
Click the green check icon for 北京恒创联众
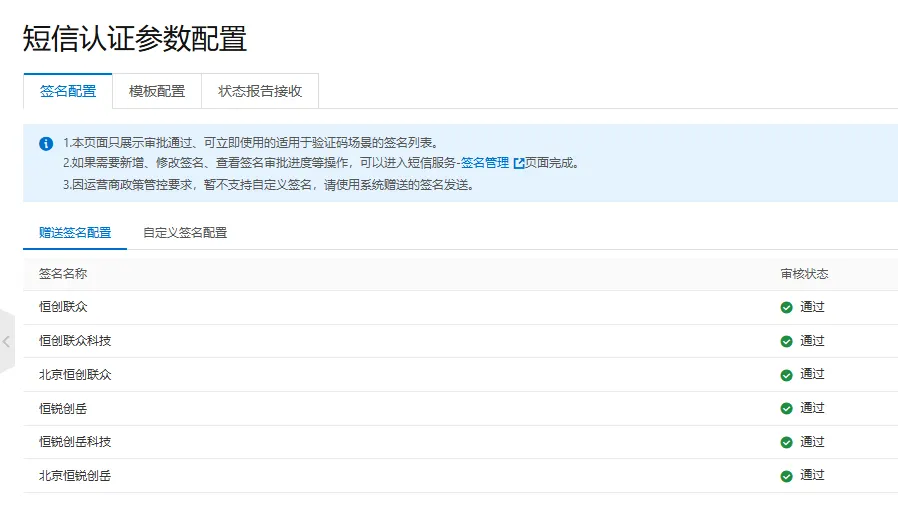pos(786,375)
